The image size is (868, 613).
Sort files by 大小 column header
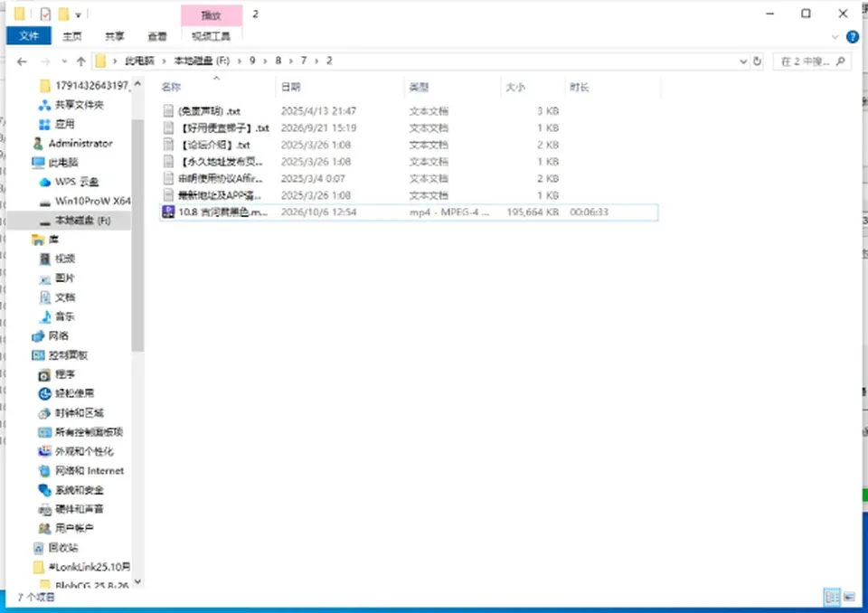pos(515,87)
